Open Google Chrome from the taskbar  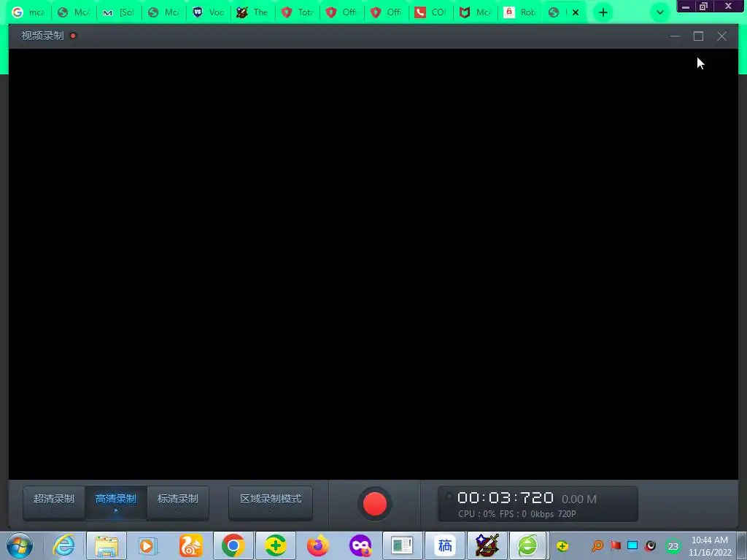233,545
